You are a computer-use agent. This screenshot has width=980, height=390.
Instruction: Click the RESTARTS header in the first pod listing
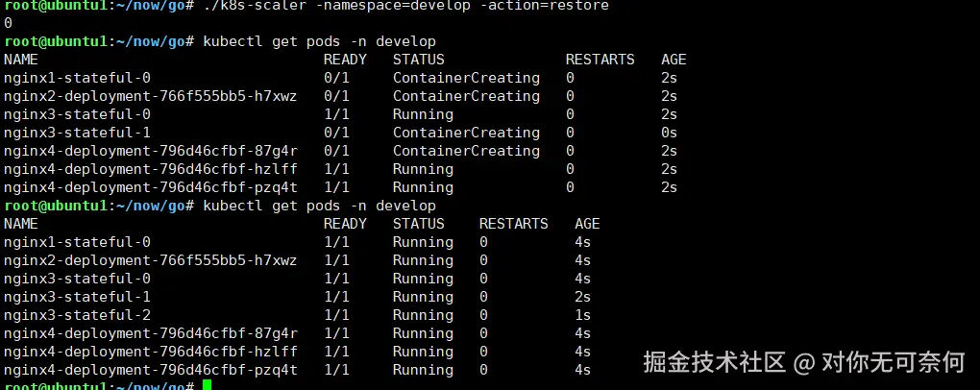click(x=600, y=60)
